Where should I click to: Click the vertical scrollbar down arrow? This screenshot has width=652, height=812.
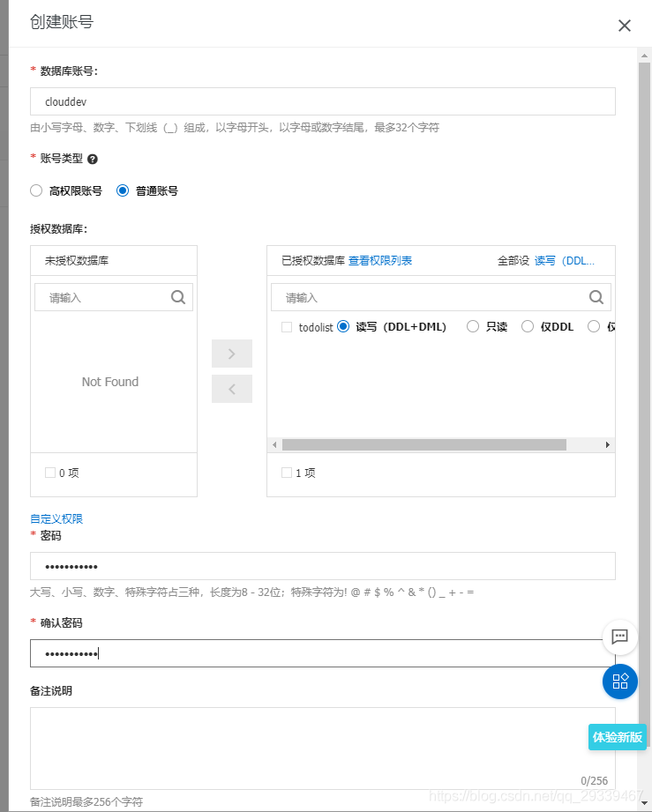point(644,804)
